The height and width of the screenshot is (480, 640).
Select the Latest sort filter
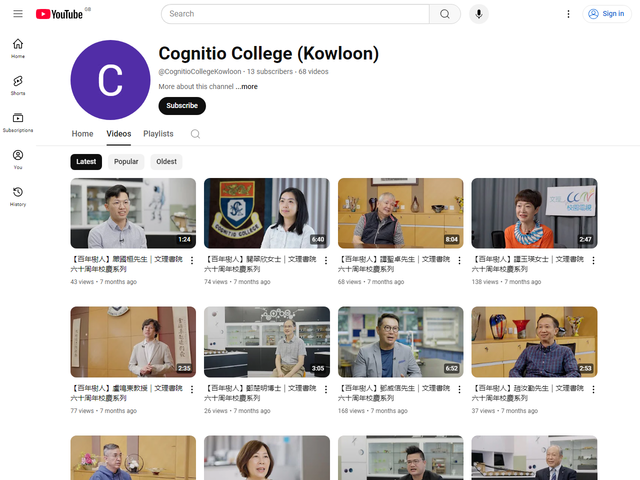click(x=86, y=161)
